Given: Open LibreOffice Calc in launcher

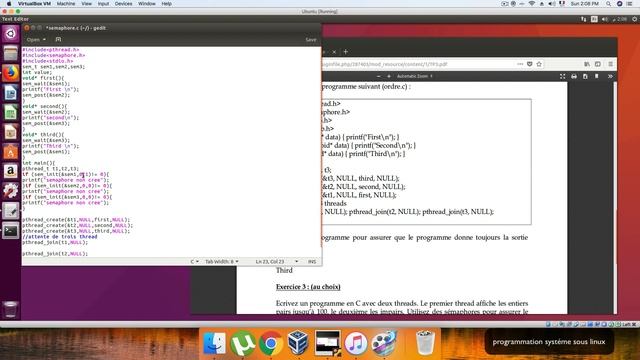Looking at the screenshot, I should (11, 113).
